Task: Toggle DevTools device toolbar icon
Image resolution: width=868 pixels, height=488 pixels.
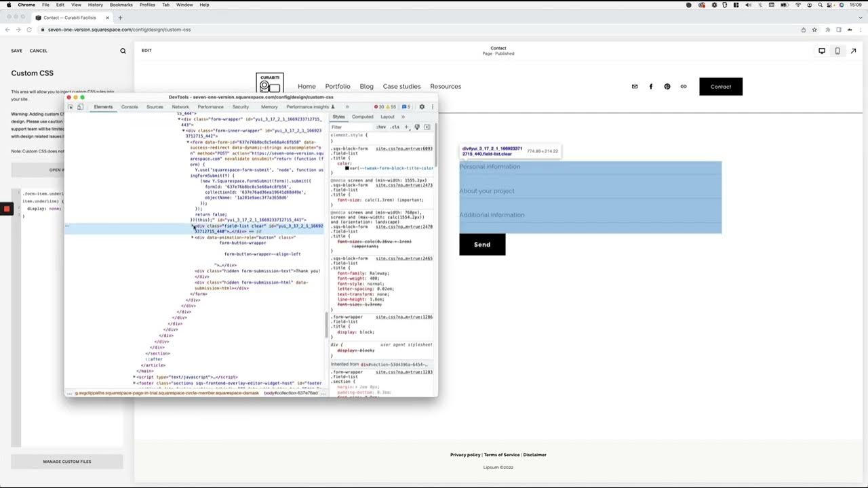Action: (x=80, y=107)
